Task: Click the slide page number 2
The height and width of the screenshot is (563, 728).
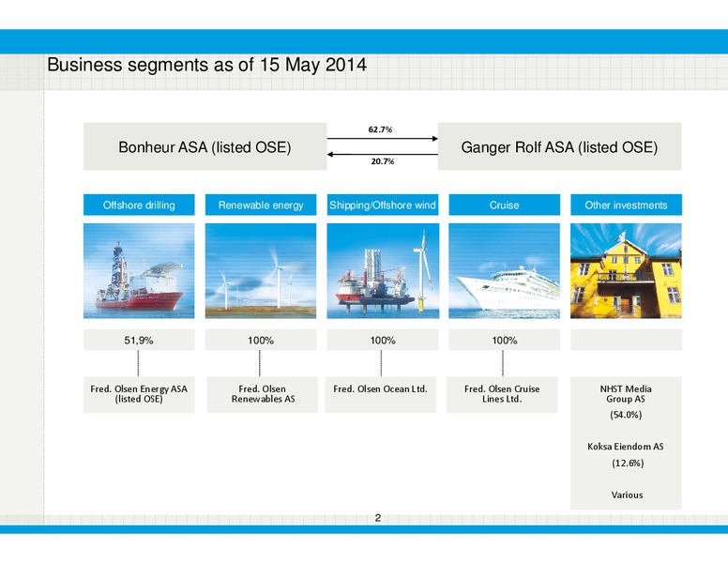Action: [x=378, y=518]
